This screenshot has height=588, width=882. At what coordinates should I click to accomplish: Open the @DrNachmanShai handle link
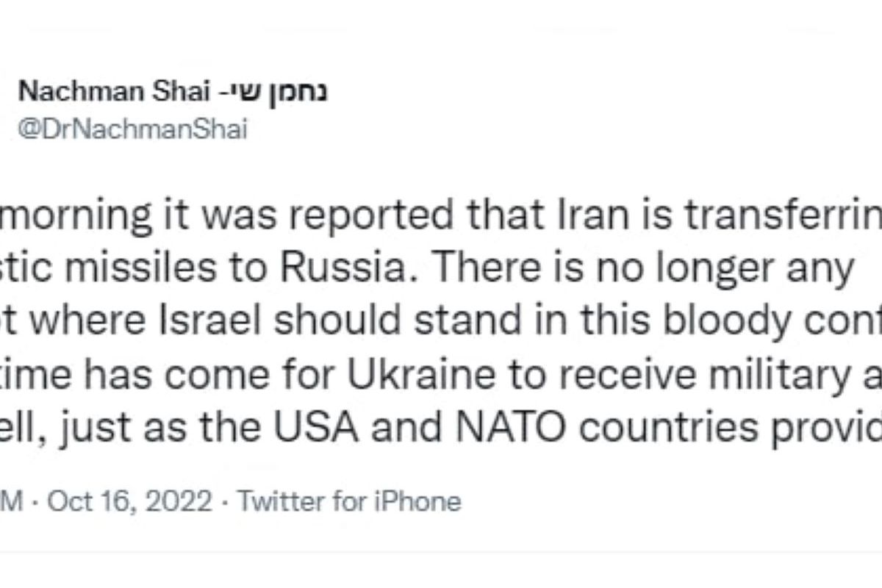coord(132,129)
